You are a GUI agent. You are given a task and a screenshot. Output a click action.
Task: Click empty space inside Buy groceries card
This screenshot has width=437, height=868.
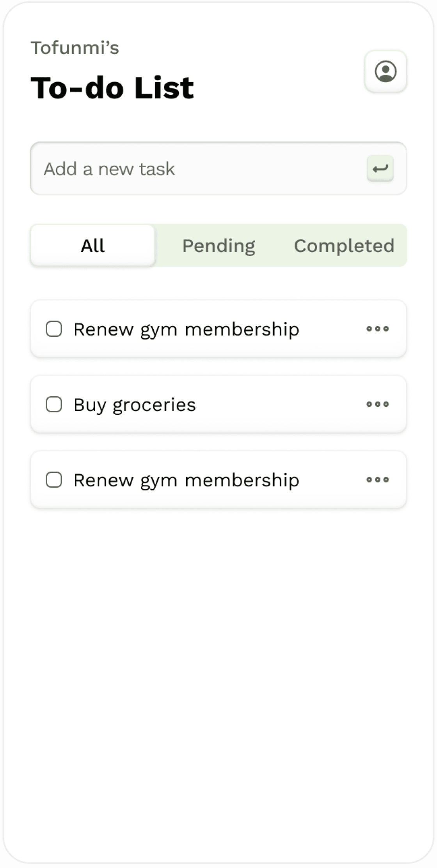tap(281, 404)
